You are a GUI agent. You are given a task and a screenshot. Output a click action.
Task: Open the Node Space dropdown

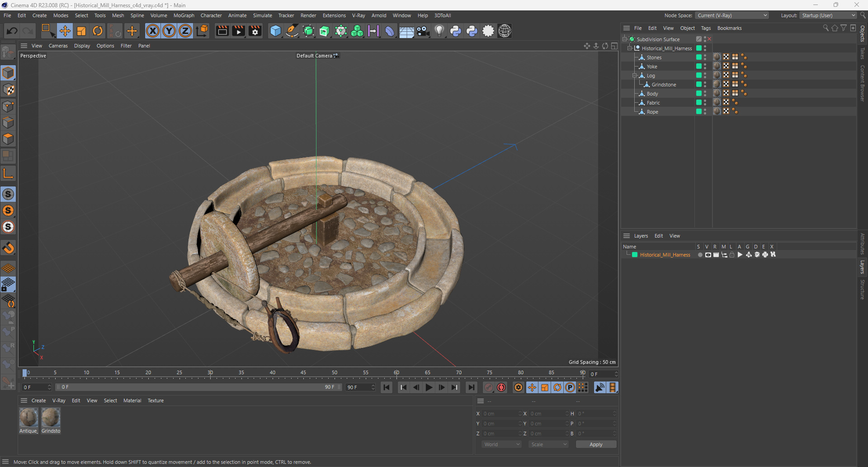(x=732, y=15)
